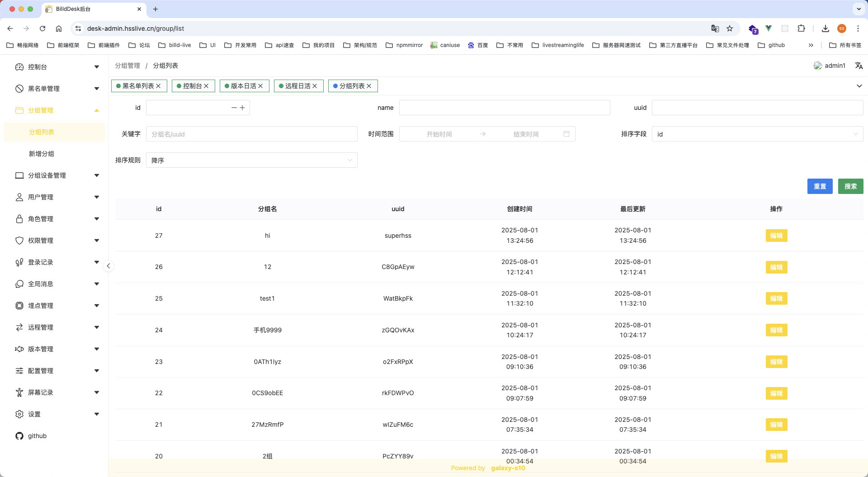Image resolution: width=868 pixels, height=477 pixels.
Task: Close the 分组列表 tab
Action: (369, 86)
